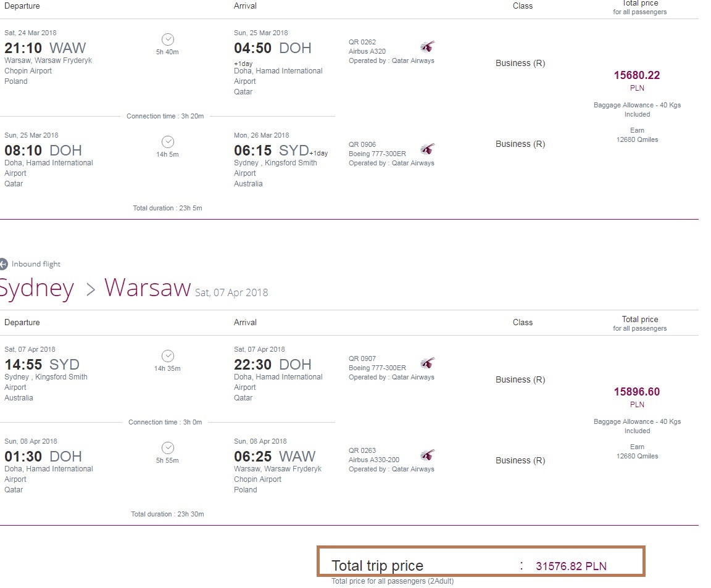Click the Connection time 3h 20m label
Screen dimensions: 711x588
[x=165, y=116]
